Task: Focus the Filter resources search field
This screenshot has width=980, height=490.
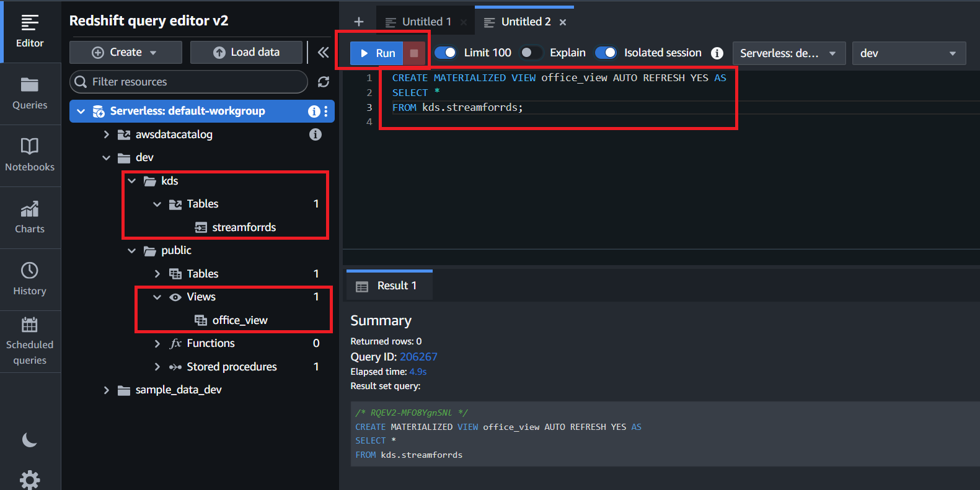Action: tap(188, 82)
